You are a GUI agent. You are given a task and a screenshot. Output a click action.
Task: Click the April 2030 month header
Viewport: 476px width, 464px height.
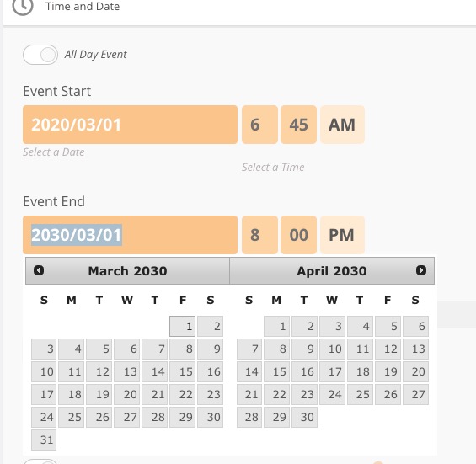coord(332,270)
